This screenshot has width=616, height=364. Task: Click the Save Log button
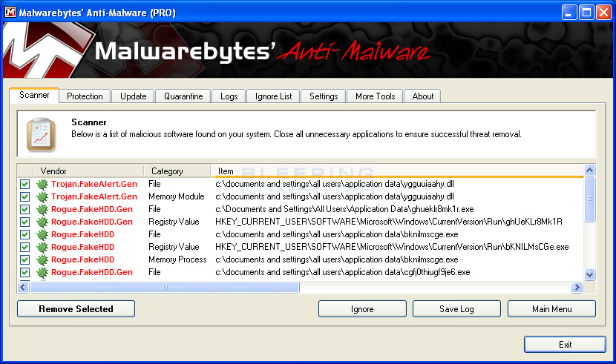coord(456,308)
